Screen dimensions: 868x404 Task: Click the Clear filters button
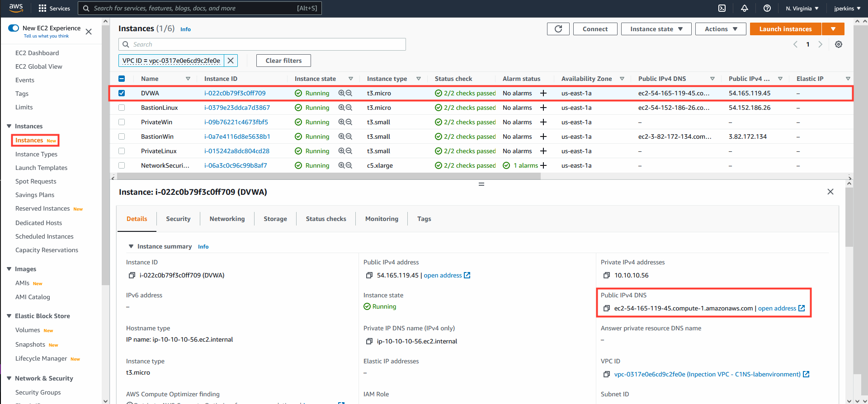pyautogui.click(x=283, y=61)
